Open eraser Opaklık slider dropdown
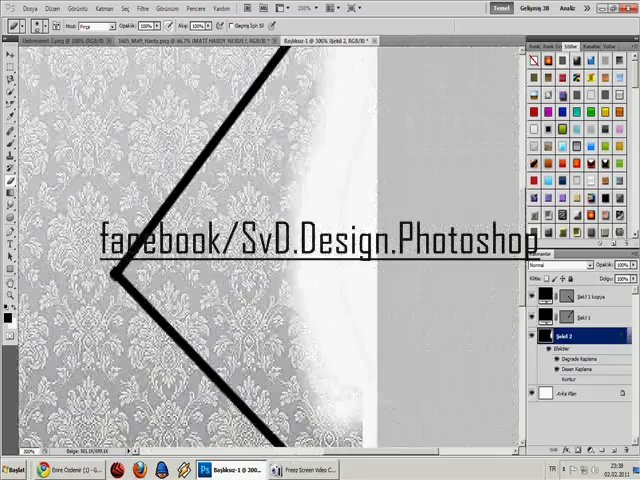Viewport: 640px width, 480px height. [157, 26]
